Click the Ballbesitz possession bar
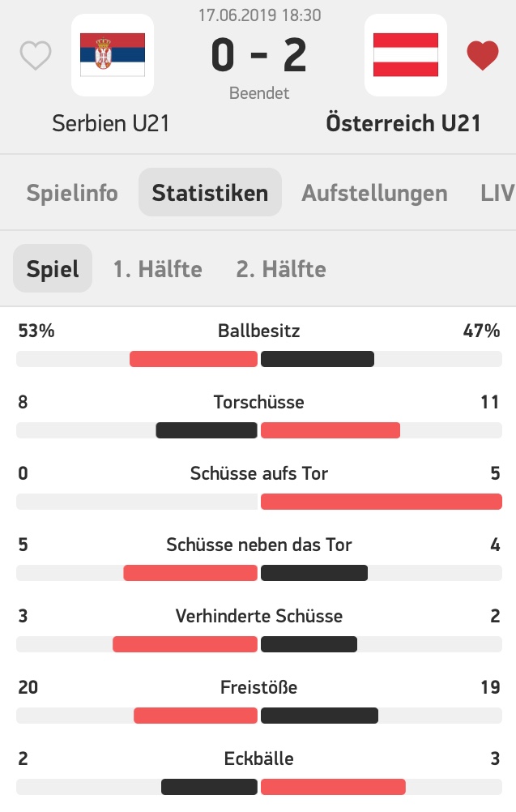516x812 pixels. click(x=258, y=359)
